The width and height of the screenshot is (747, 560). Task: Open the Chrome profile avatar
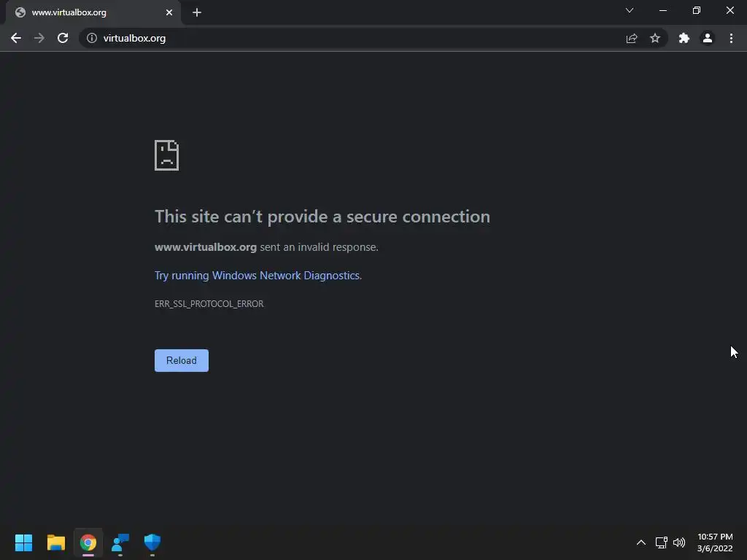coord(708,38)
